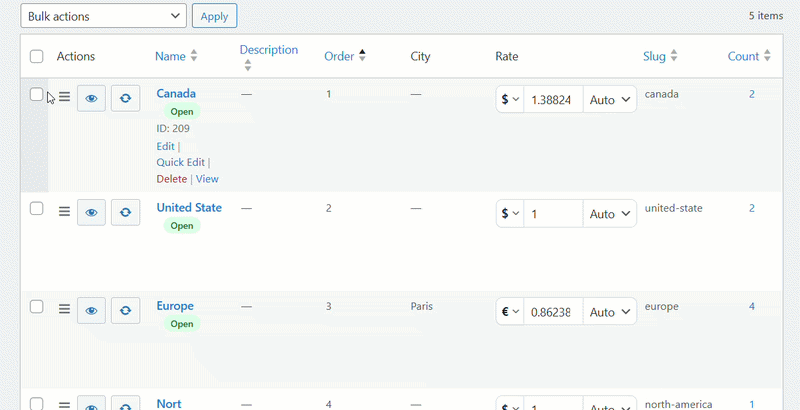
Task: Tick the Canada row checkbox
Action: 36,95
